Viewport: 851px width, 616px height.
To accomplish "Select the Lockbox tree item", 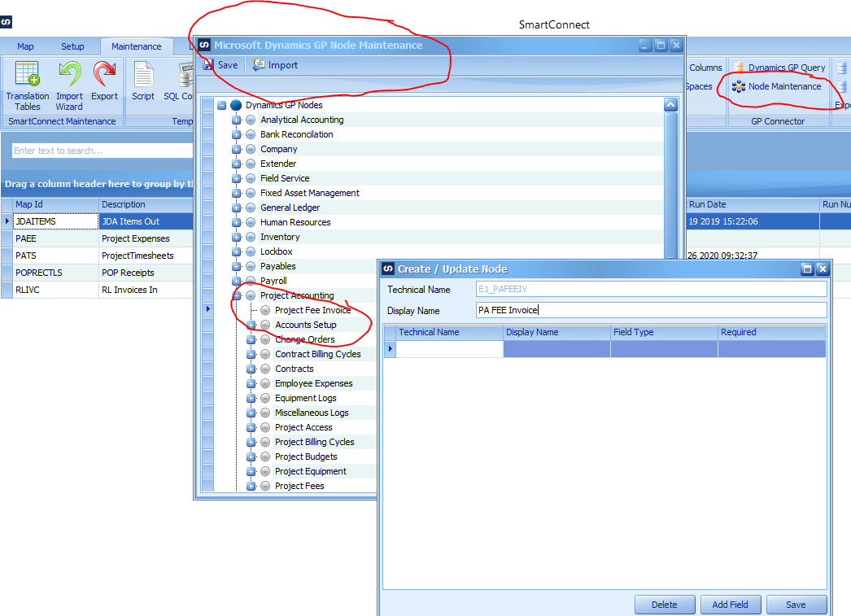I will (x=277, y=251).
